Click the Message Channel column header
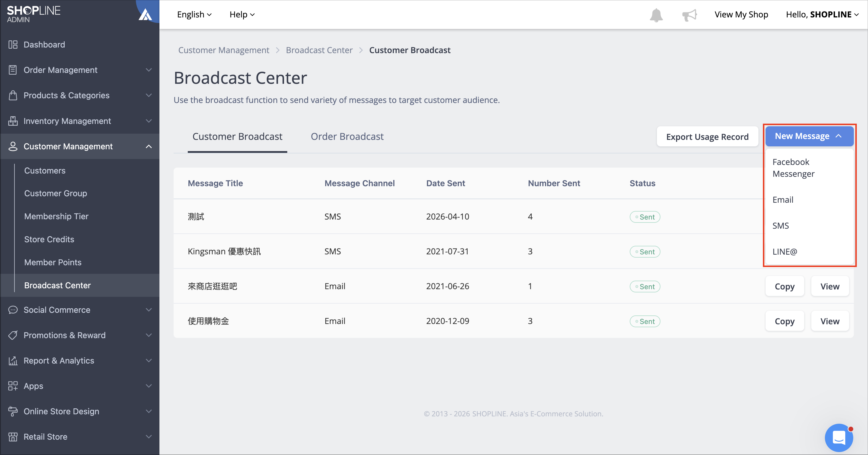Viewport: 868px width, 455px height. tap(360, 183)
